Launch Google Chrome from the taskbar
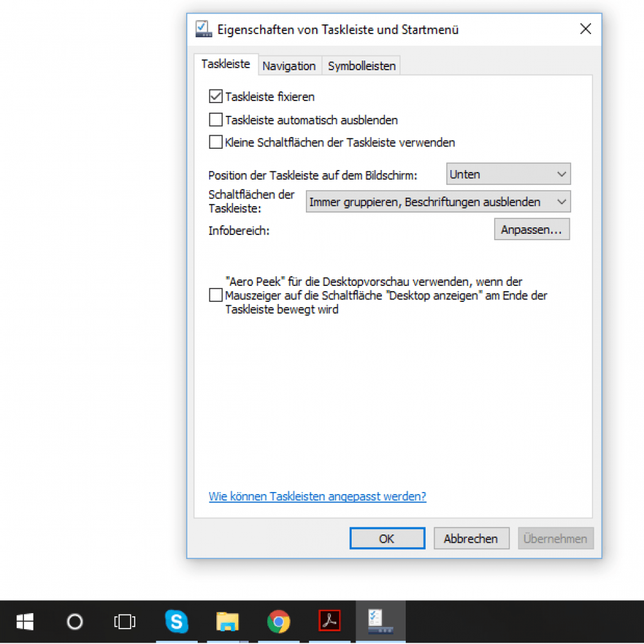 (x=278, y=621)
